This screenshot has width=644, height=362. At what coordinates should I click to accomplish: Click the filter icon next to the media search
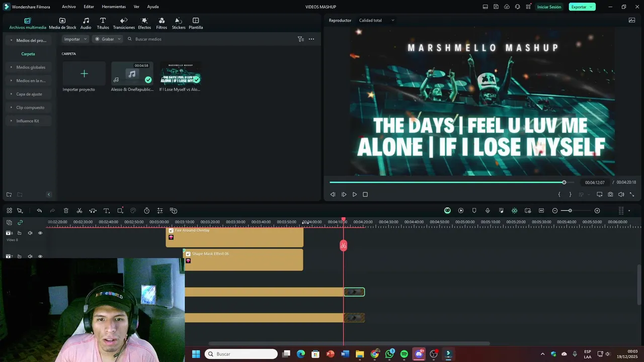[300, 39]
